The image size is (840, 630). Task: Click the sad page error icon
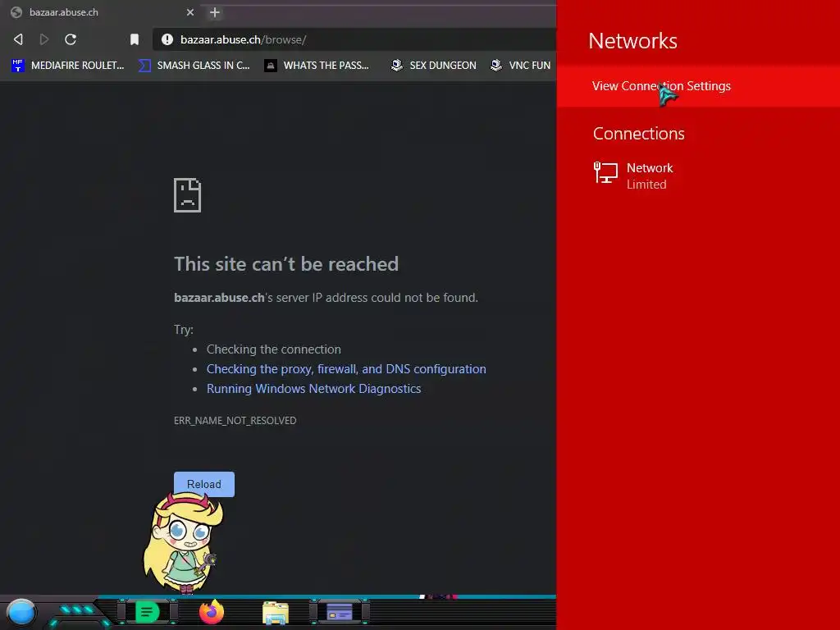pos(188,195)
